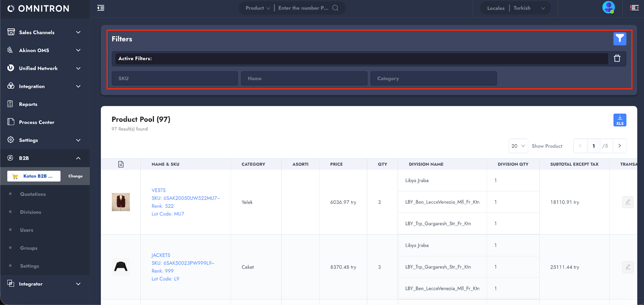Open the Product search type dropdown
This screenshot has height=305, width=644.
[258, 8]
